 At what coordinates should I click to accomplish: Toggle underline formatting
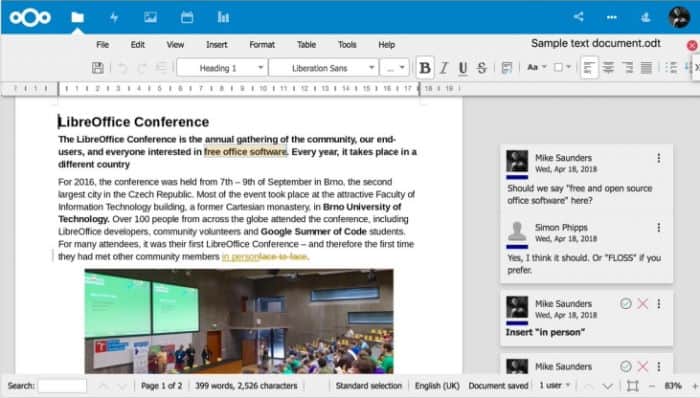(x=463, y=68)
